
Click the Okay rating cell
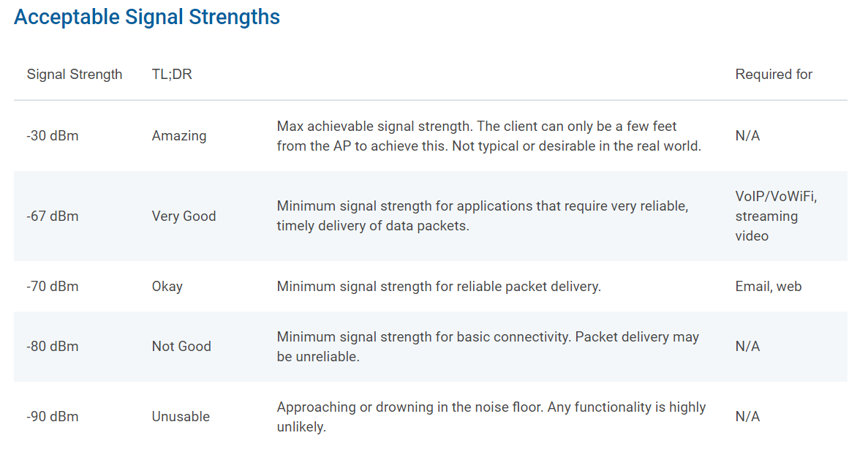(167, 286)
